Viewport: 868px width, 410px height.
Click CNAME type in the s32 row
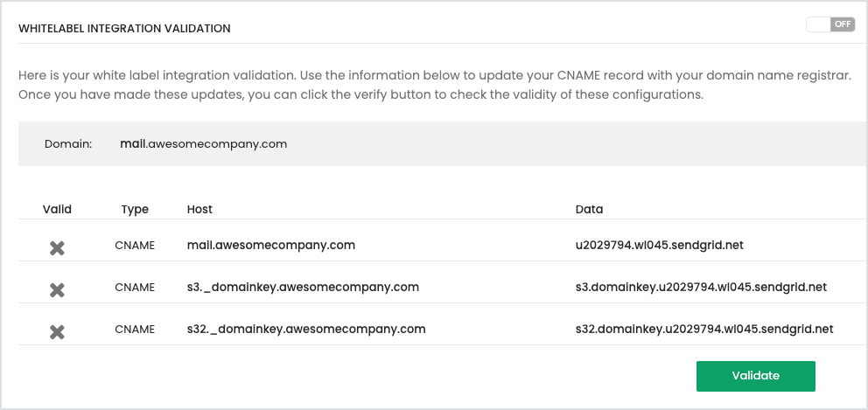click(135, 330)
